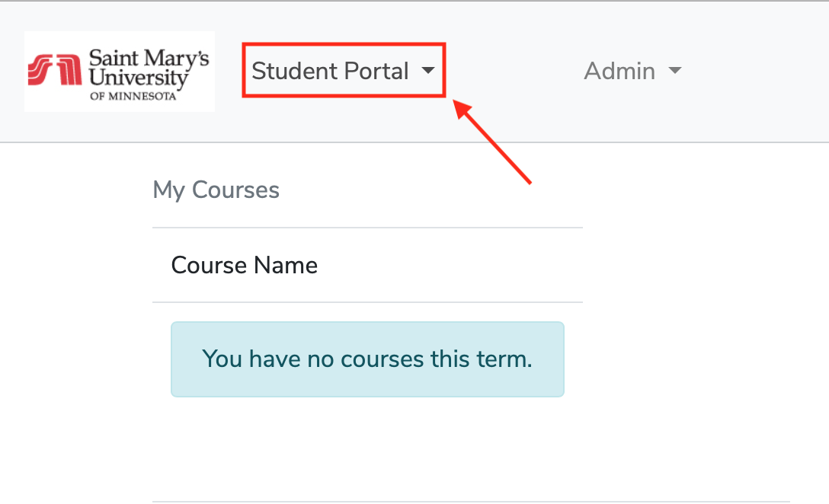The width and height of the screenshot is (829, 504).
Task: Open the Student Portal dropdown menu
Action: tap(343, 70)
